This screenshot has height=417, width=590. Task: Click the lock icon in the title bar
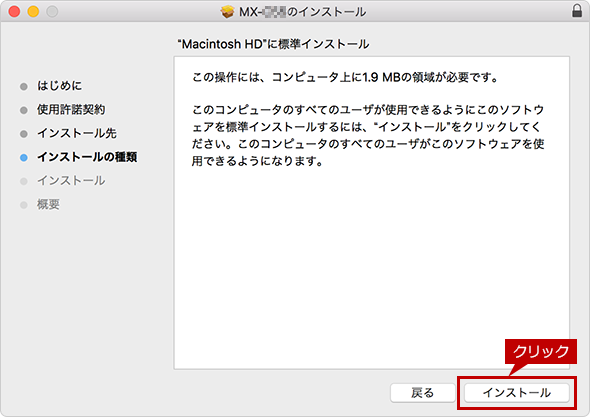point(577,11)
